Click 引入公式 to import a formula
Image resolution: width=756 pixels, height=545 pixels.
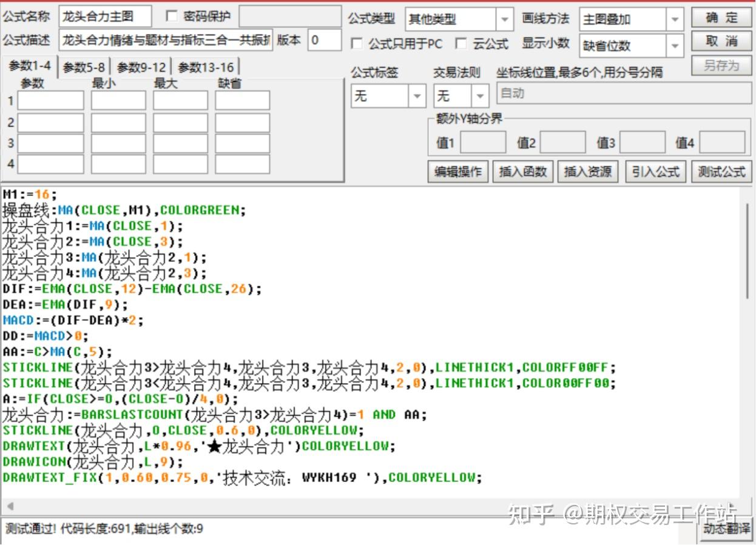click(x=655, y=171)
